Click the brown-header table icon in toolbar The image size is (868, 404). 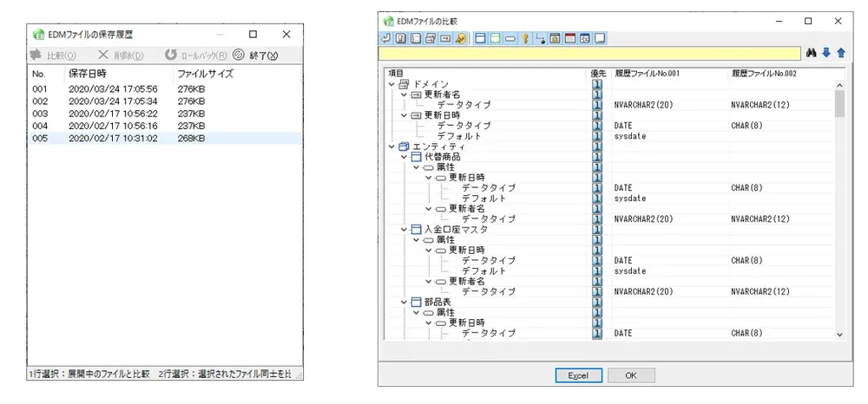pyautogui.click(x=556, y=38)
